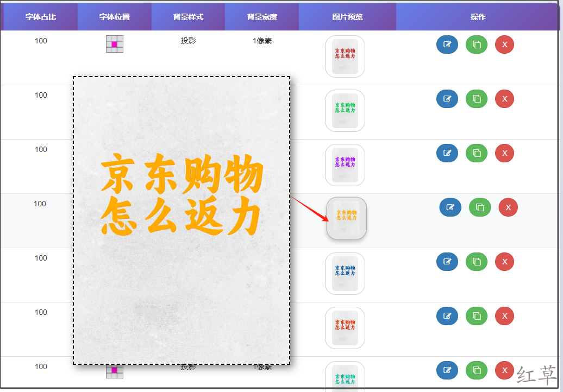Click the font position grid in first row

tap(115, 44)
